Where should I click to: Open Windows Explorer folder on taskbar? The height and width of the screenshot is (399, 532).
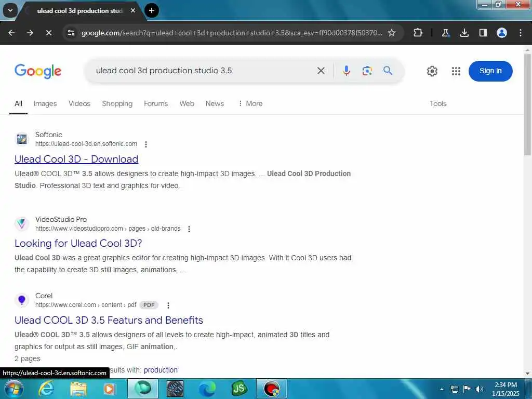click(78, 389)
